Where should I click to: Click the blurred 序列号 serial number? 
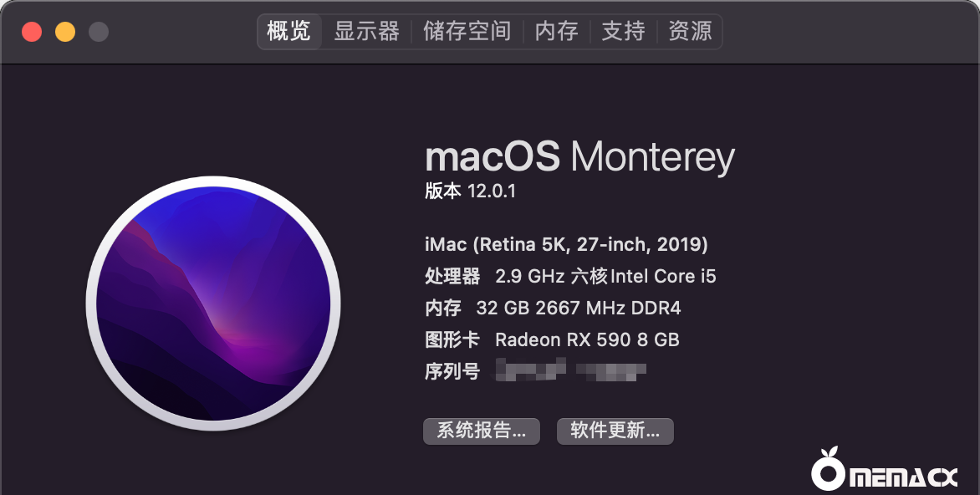click(x=570, y=370)
